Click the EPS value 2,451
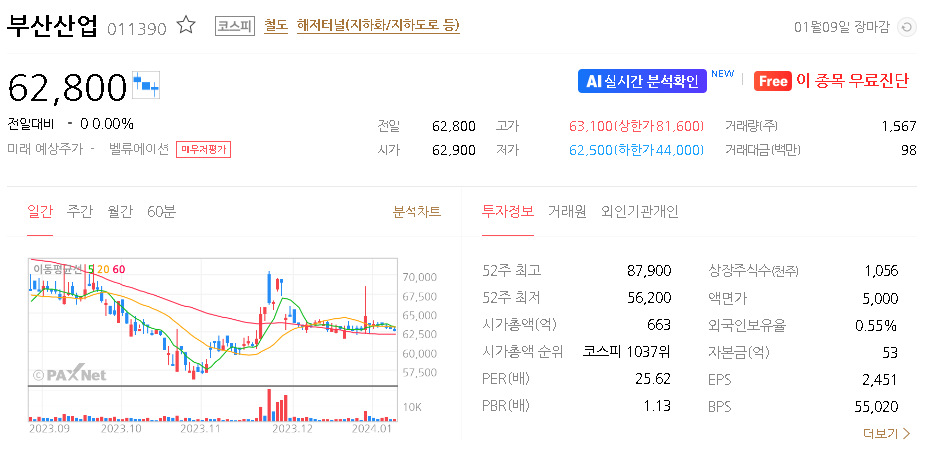 880,380
